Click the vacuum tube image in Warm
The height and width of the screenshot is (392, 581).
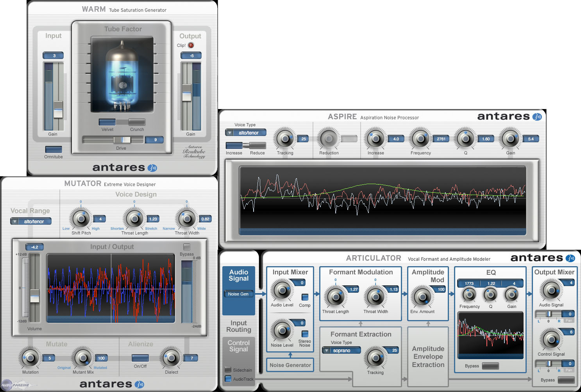click(x=122, y=75)
